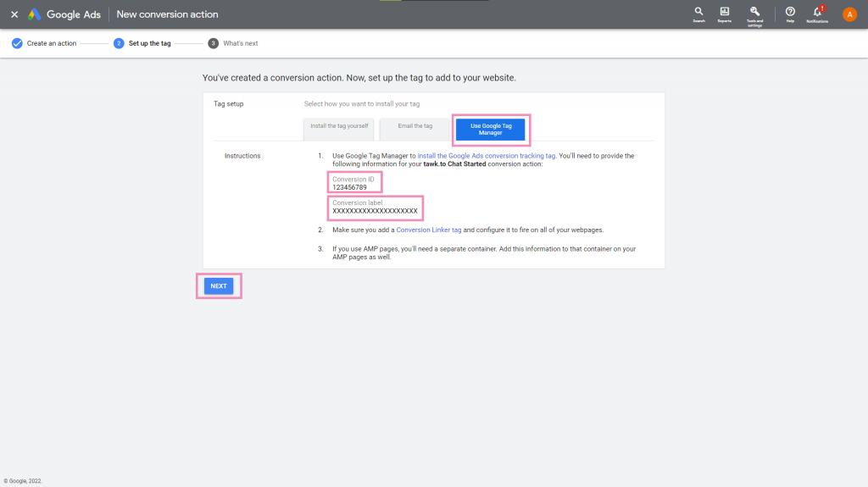The height and width of the screenshot is (487, 868).
Task: Click the '© Google, 2022' footer text
Action: tap(23, 481)
